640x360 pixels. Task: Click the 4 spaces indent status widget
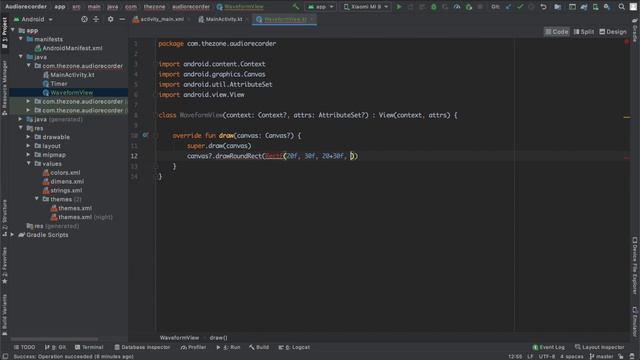pos(571,356)
